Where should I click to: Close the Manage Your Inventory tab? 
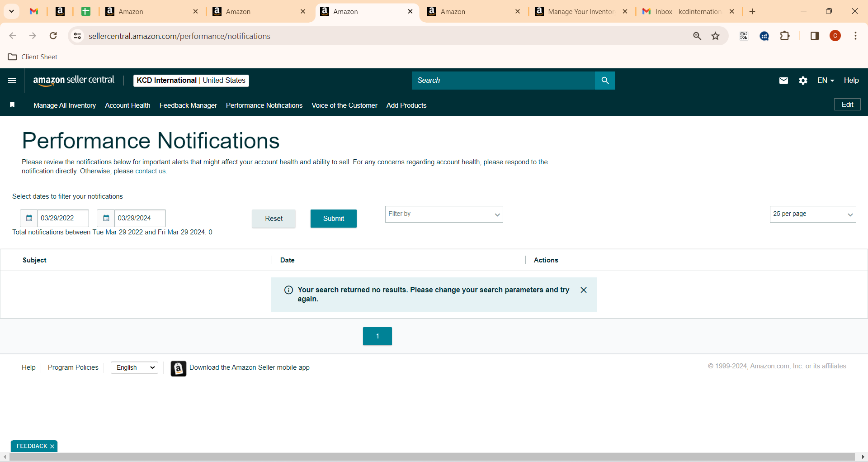[x=625, y=11]
